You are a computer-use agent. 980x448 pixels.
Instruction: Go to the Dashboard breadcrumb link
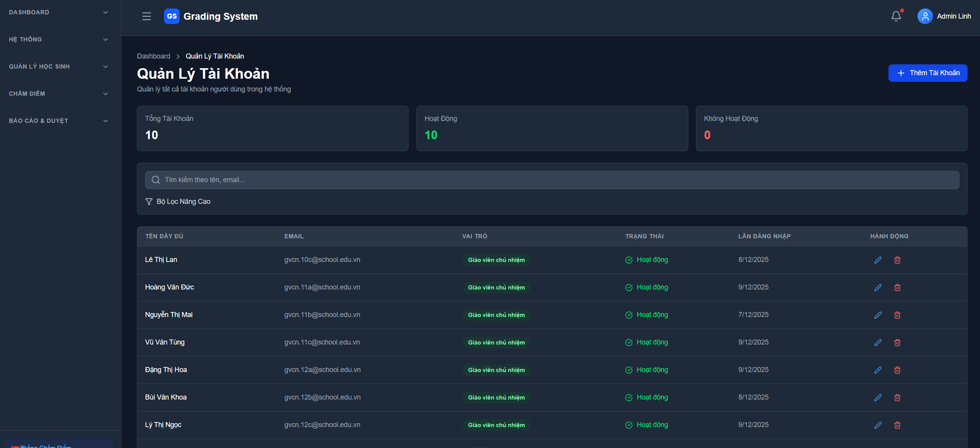[153, 56]
